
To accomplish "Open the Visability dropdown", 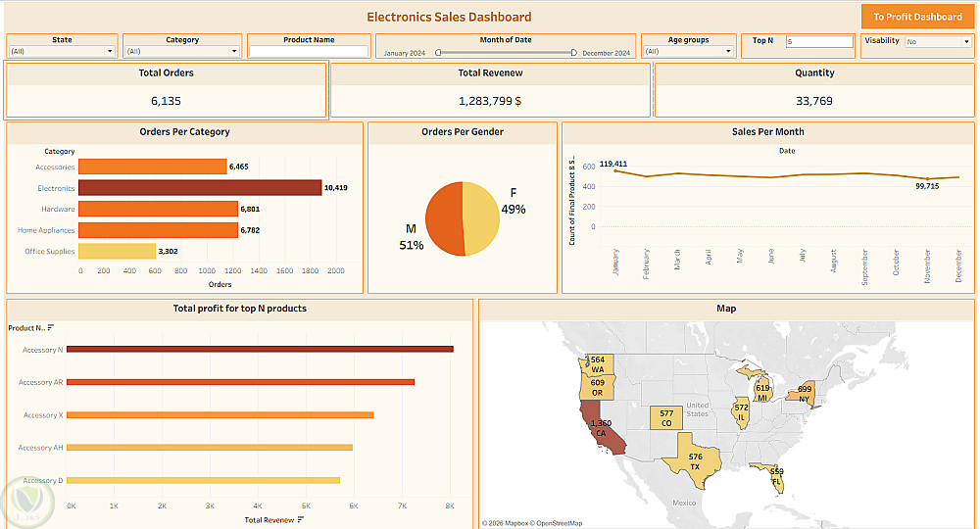I will point(938,42).
